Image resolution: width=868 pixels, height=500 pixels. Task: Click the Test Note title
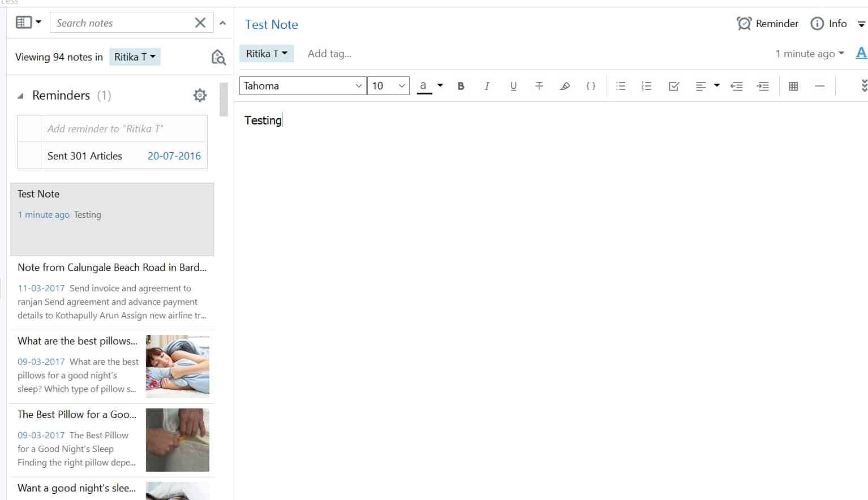272,24
